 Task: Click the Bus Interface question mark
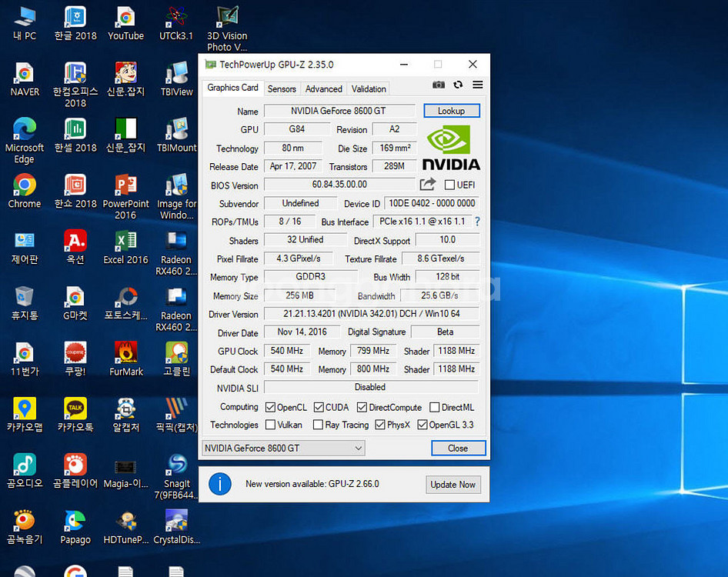click(477, 222)
